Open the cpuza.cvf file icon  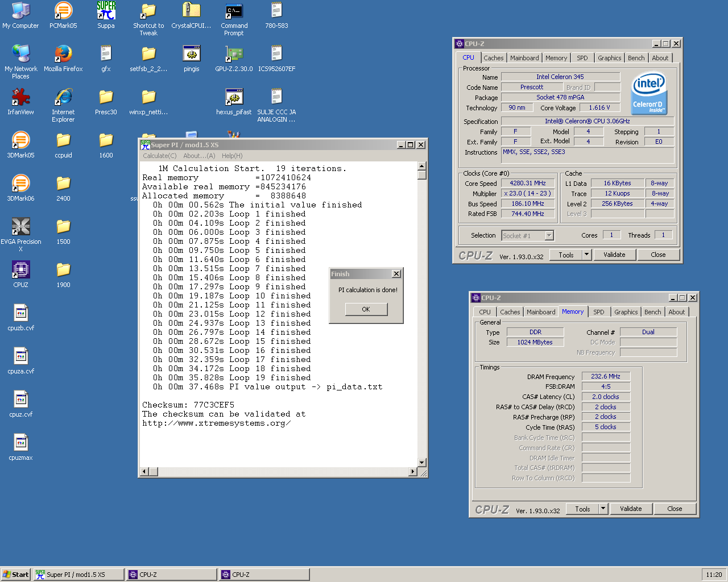coord(20,360)
